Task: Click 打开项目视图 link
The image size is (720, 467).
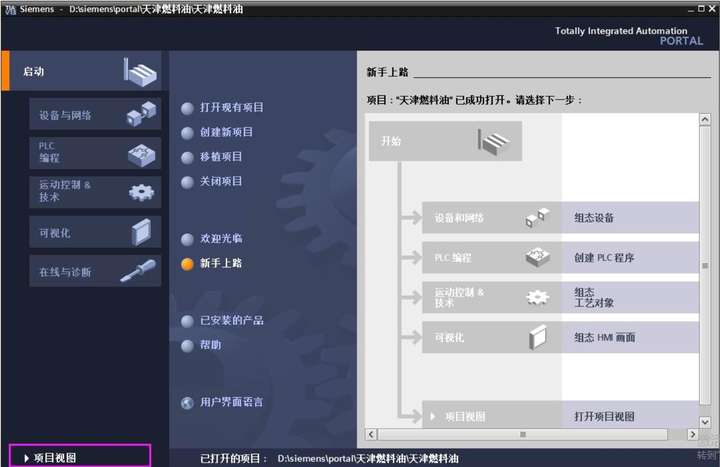Action: (x=604, y=416)
